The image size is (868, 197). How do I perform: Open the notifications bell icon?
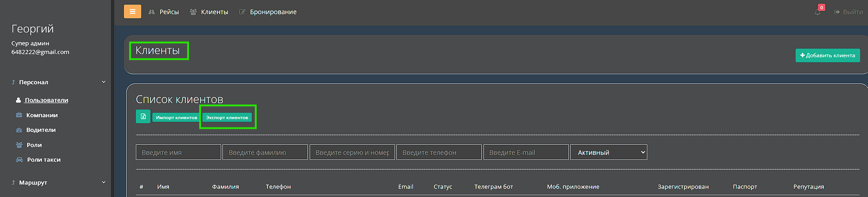click(818, 12)
